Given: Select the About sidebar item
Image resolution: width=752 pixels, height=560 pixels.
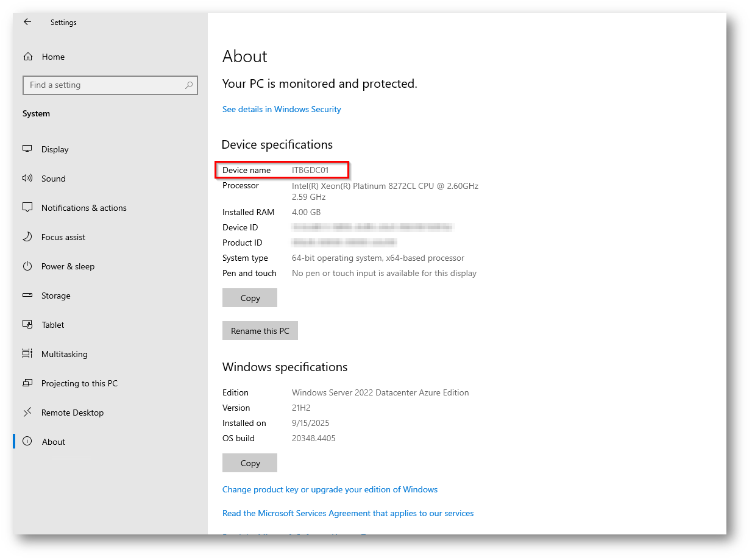Looking at the screenshot, I should click(x=54, y=442).
